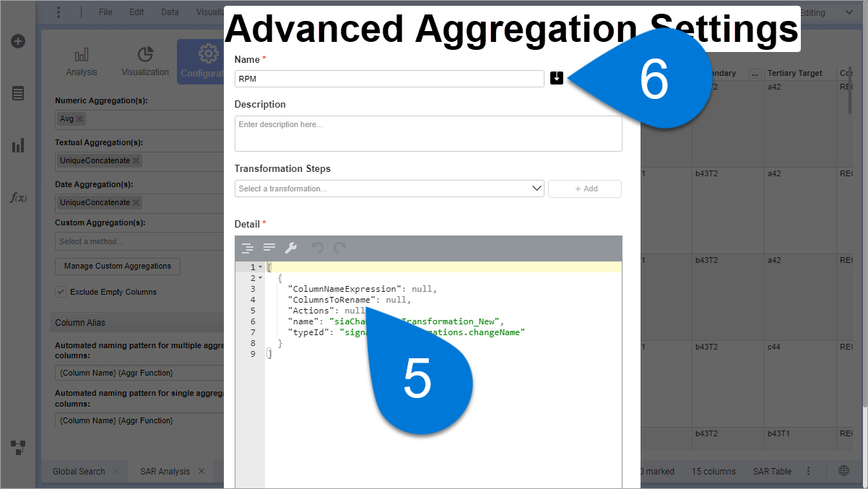This screenshot has width=868, height=489.
Task: Click the redo arrow in the Detail toolbar
Action: [x=339, y=248]
